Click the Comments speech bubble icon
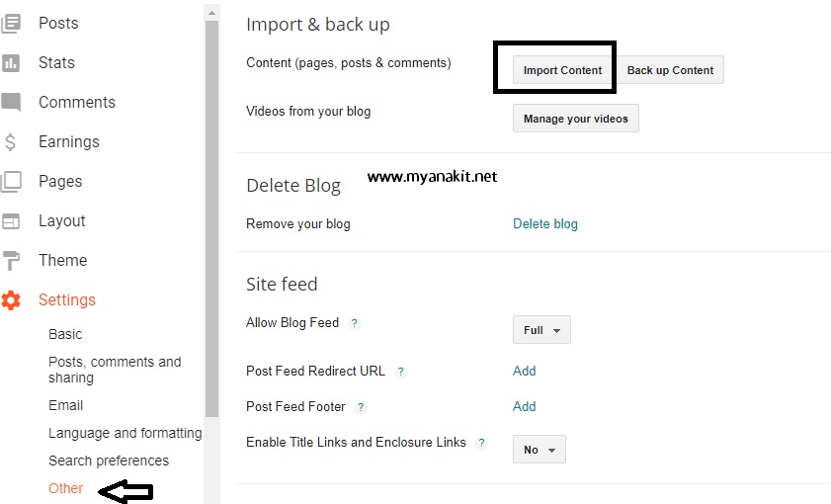Viewport: 831px width, 504px height. pos(11,102)
